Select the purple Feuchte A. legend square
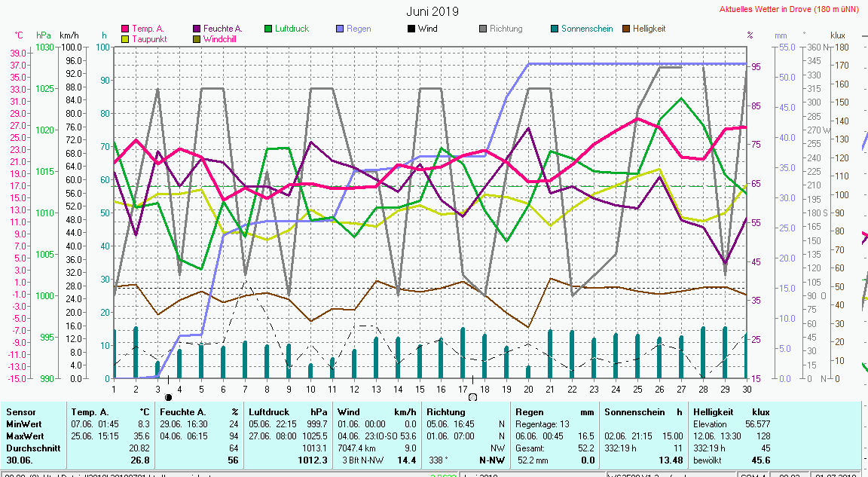Screen dimensions: 868x477 [197, 29]
